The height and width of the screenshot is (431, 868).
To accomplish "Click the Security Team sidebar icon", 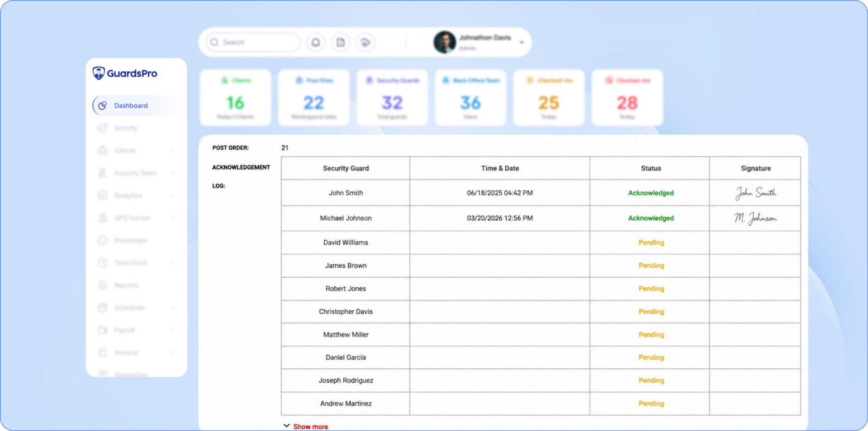I will click(x=103, y=173).
